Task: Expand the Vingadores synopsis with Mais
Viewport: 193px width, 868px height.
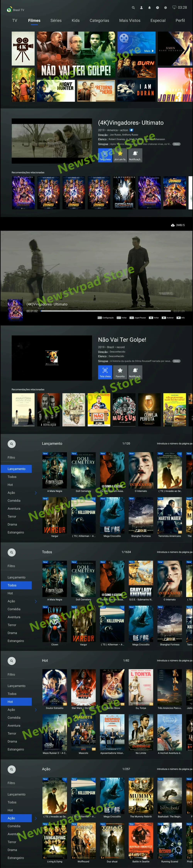Action: tap(176, 144)
